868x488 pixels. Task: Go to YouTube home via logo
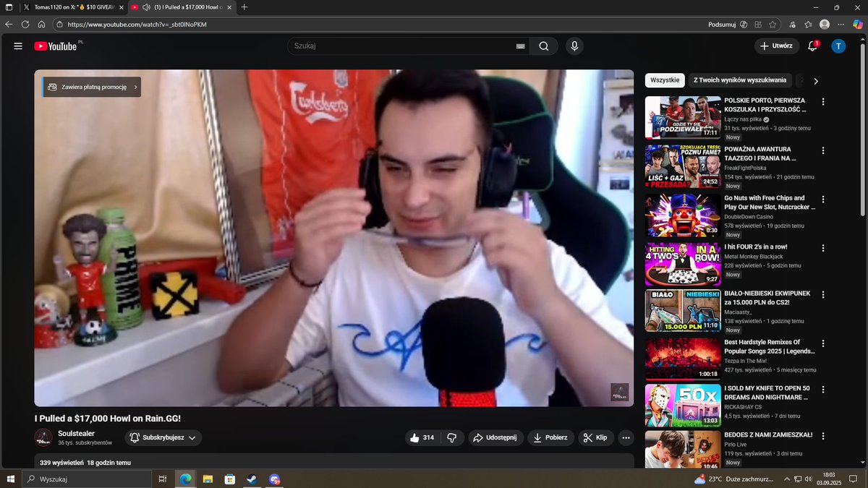click(x=55, y=46)
